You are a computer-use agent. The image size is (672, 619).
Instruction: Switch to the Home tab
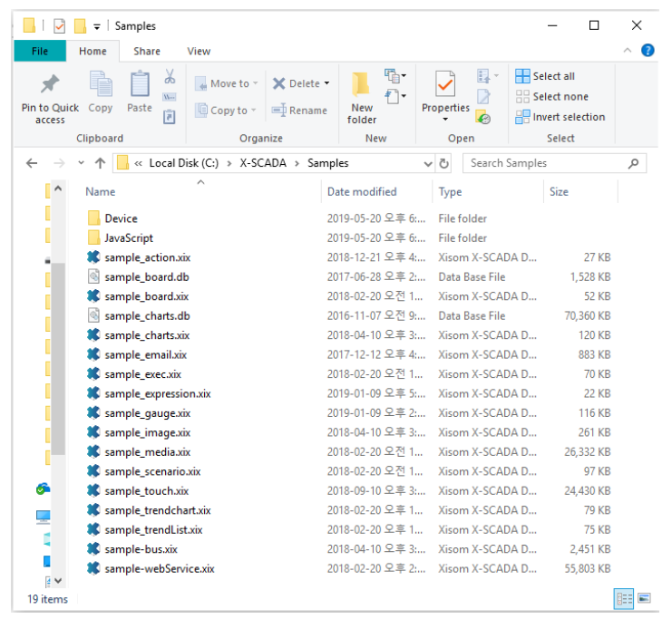pos(93,51)
